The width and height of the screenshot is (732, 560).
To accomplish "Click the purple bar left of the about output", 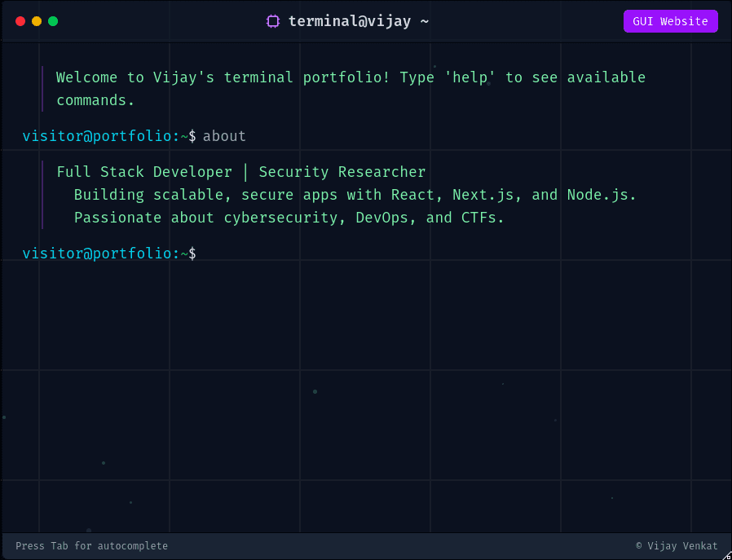I will pyautogui.click(x=42, y=195).
